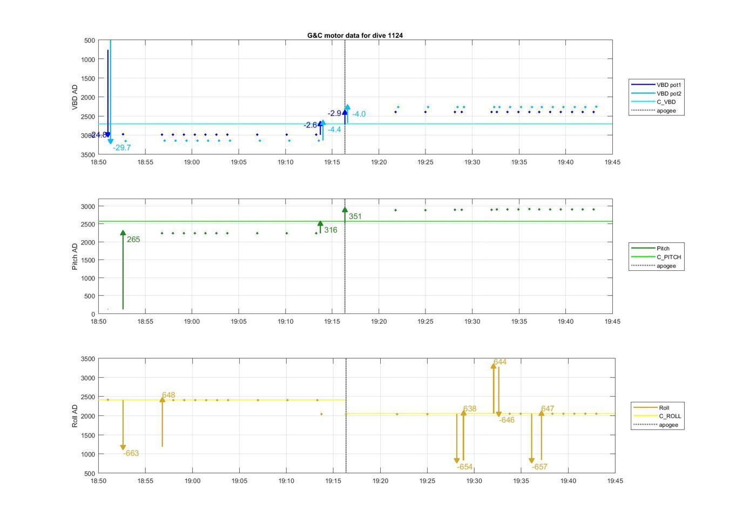The image size is (756, 532).
Task: Click 'apogee' entry in VBD legend
Action: click(x=653, y=111)
